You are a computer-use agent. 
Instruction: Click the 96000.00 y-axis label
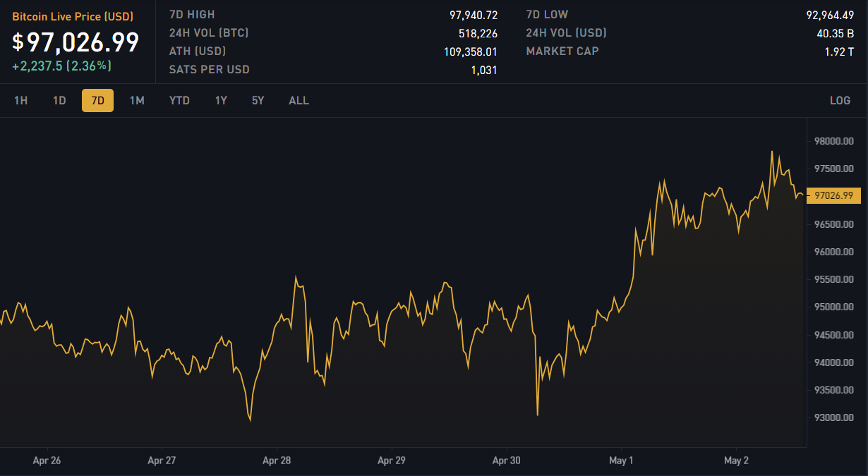click(x=833, y=252)
